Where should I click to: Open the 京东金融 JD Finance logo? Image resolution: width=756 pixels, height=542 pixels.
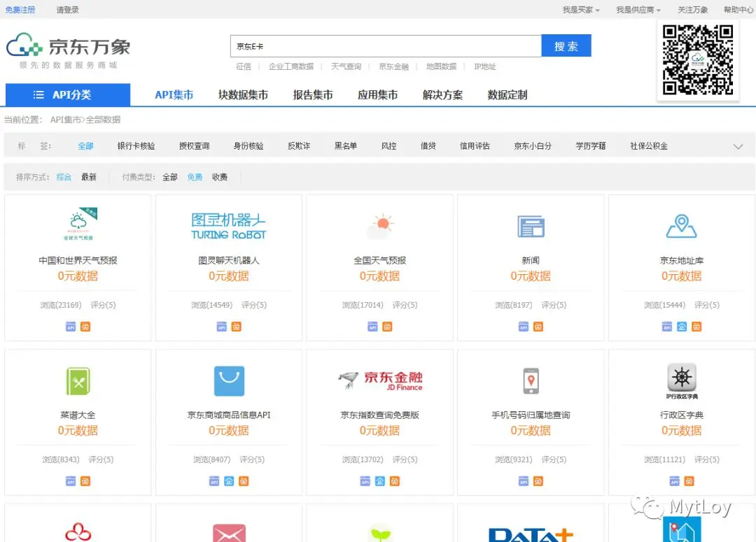[380, 380]
